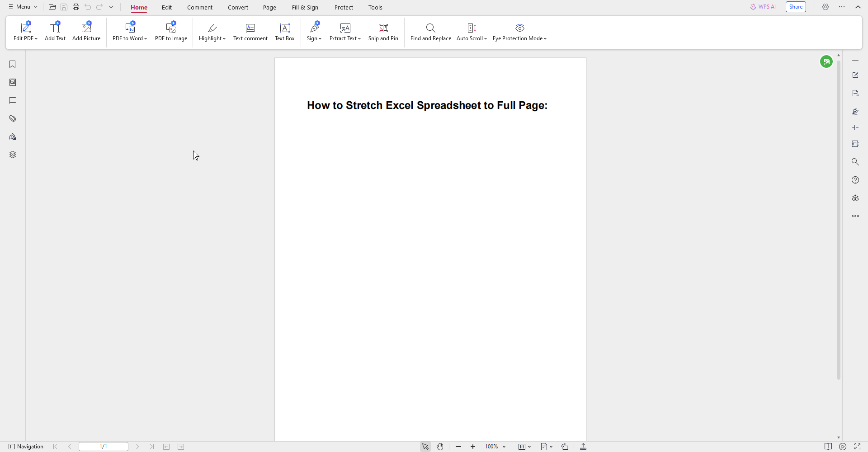Switch to the Convert ribbon tab

click(x=238, y=7)
